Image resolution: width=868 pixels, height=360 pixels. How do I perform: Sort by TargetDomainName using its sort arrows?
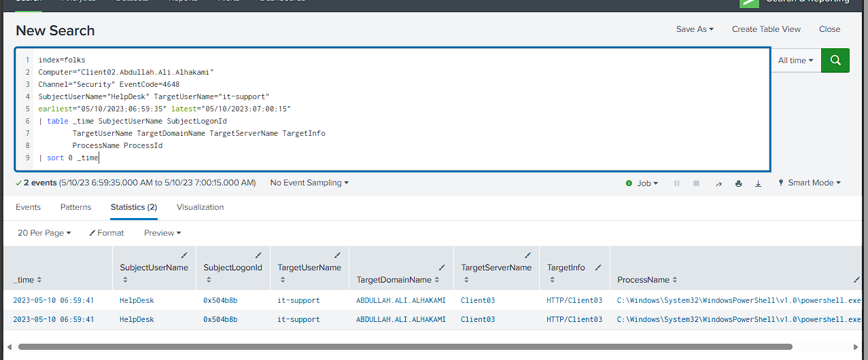coord(438,280)
